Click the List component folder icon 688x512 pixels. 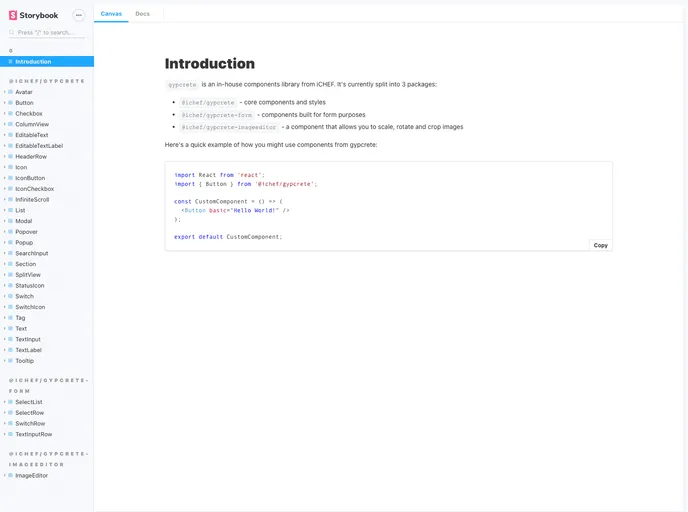pos(11,210)
